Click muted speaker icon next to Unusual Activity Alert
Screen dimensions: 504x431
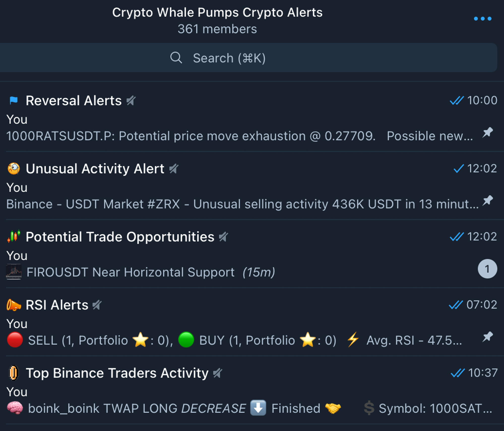(174, 169)
